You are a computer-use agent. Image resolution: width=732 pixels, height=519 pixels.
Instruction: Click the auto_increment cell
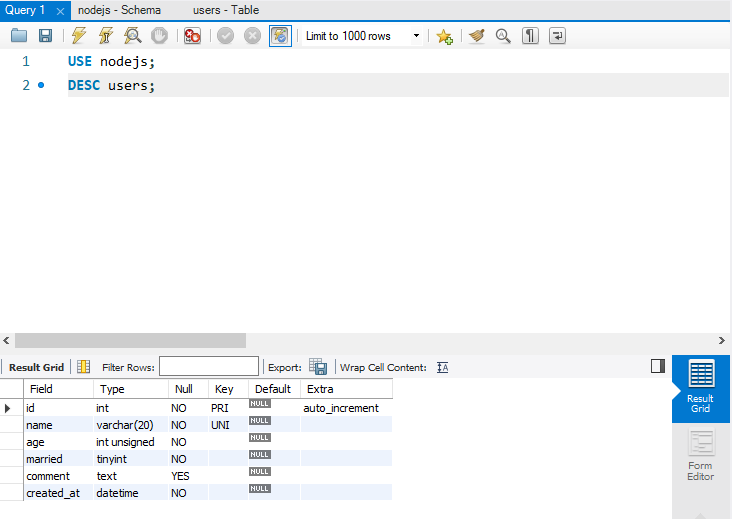click(x=346, y=408)
